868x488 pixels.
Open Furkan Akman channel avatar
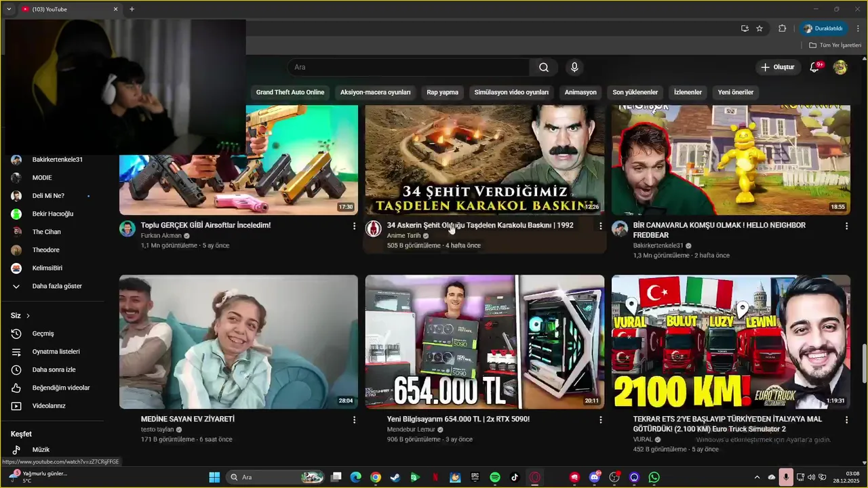pyautogui.click(x=127, y=228)
